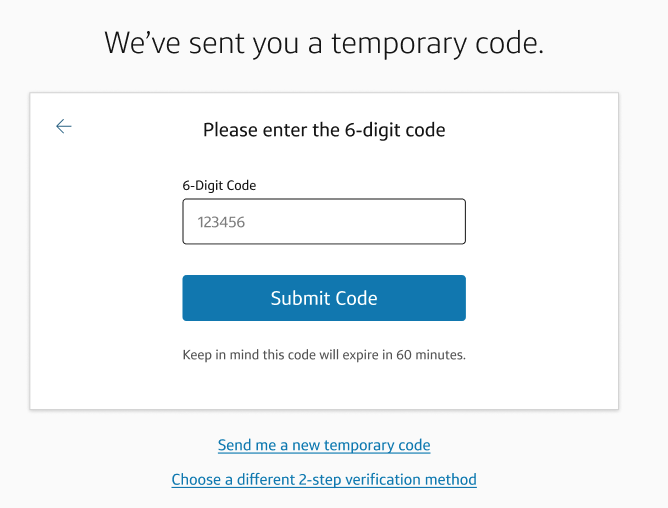Click the left-pointing arrow in the card
Screen dimensions: 668x508
tap(64, 126)
